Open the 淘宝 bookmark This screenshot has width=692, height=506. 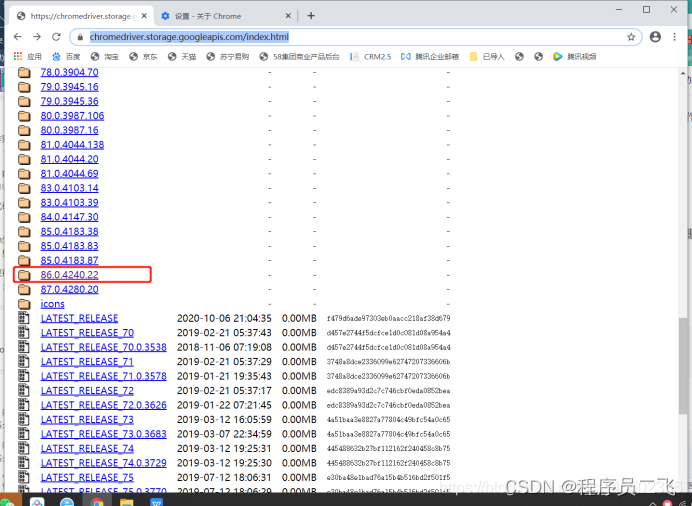coord(105,56)
